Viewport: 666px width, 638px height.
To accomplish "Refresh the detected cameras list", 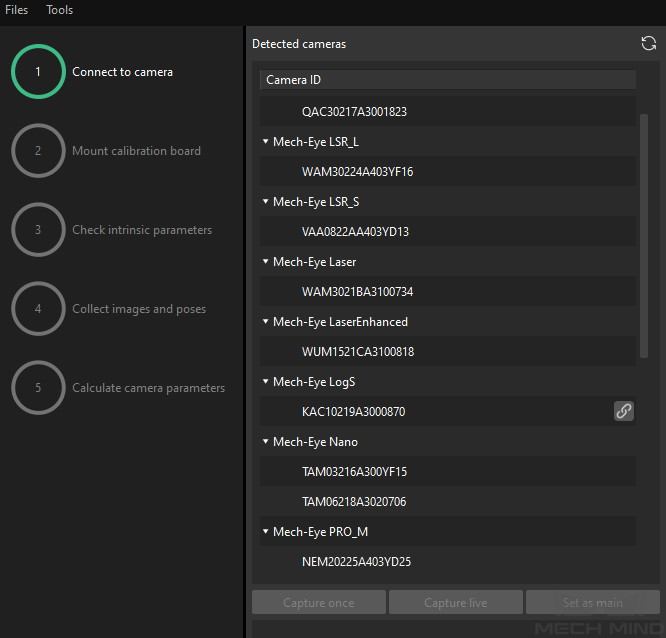I will tap(648, 43).
